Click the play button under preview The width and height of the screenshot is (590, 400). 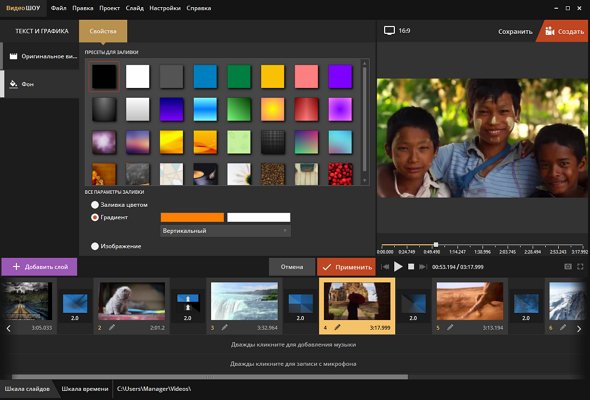click(398, 267)
